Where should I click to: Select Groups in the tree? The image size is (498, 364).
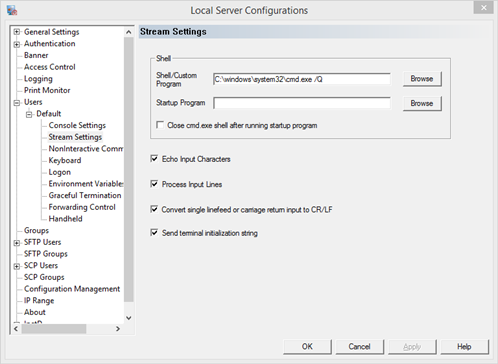[36, 230]
